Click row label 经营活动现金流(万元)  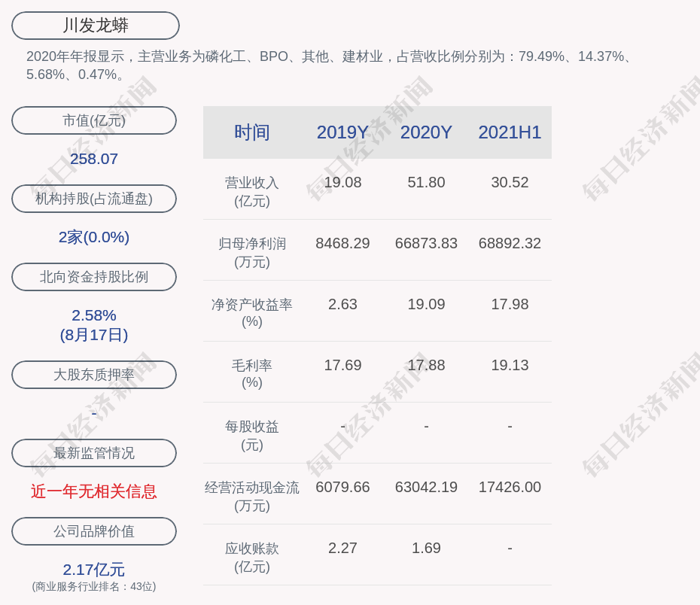[x=252, y=497]
